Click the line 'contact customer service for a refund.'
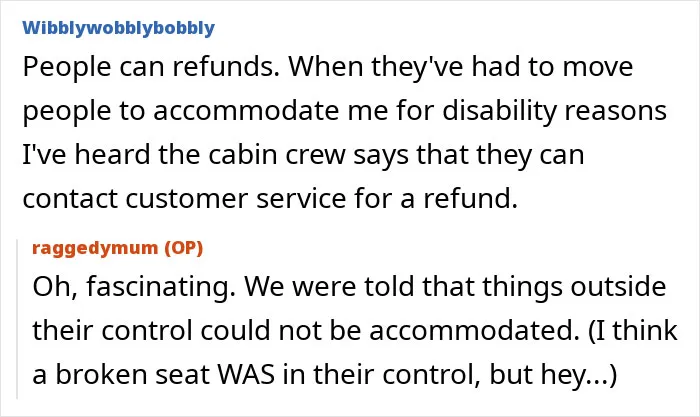Screen dimensions: 700x417 click(x=270, y=199)
